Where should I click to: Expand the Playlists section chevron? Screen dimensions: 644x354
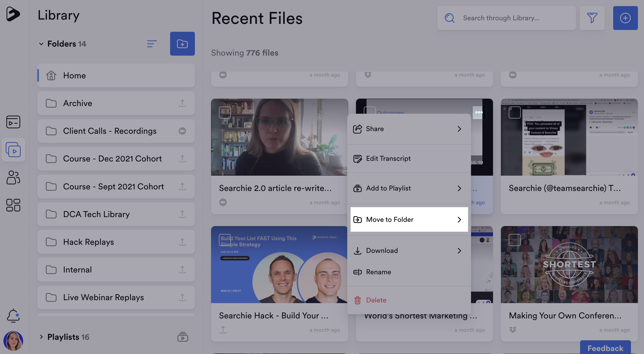[x=41, y=337]
